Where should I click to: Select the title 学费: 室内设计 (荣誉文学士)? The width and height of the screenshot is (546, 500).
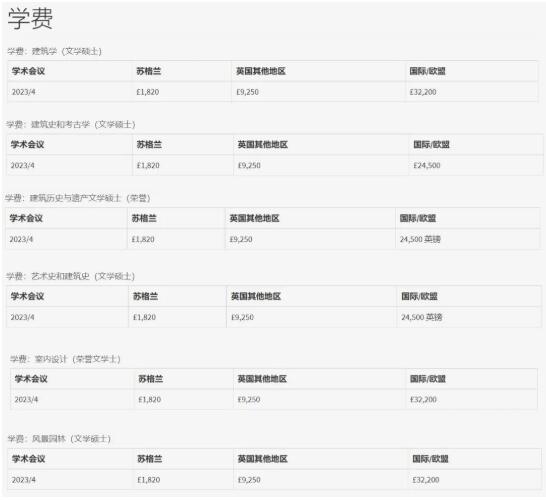click(x=65, y=359)
